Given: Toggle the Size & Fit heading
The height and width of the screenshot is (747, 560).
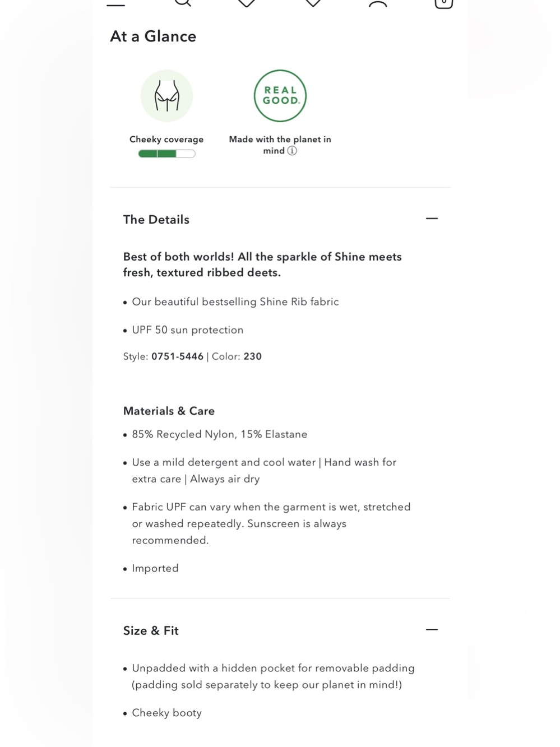Looking at the screenshot, I should click(151, 630).
